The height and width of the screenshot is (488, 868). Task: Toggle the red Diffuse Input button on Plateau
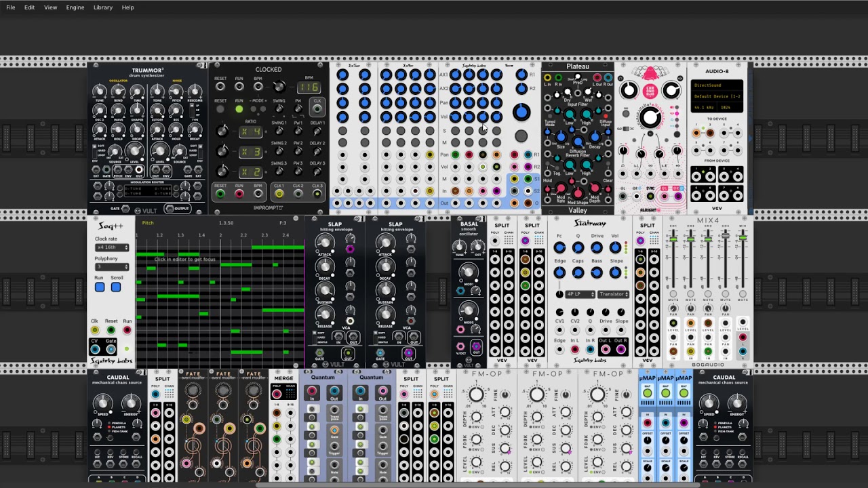click(605, 117)
